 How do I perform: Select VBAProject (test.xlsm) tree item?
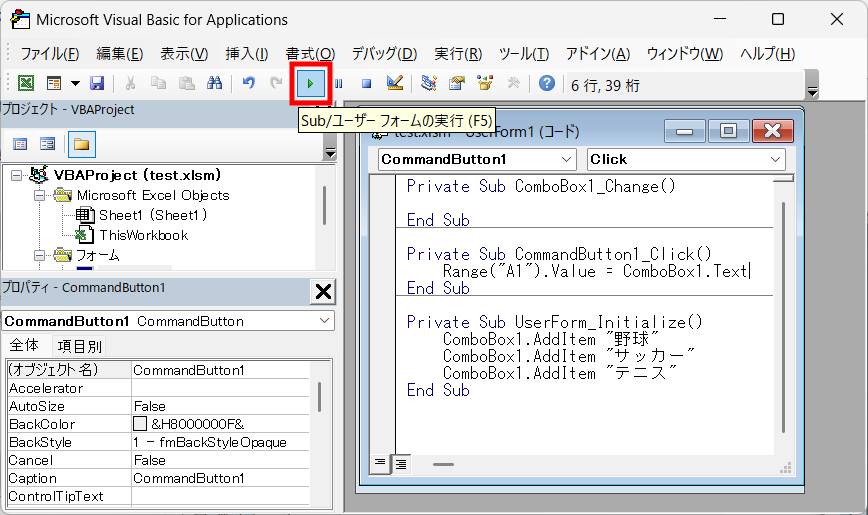click(137, 176)
